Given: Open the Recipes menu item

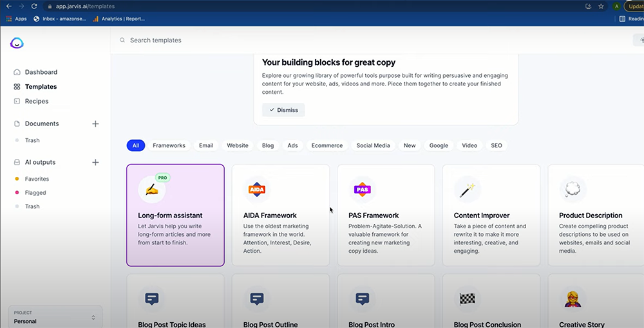Looking at the screenshot, I should tap(37, 101).
